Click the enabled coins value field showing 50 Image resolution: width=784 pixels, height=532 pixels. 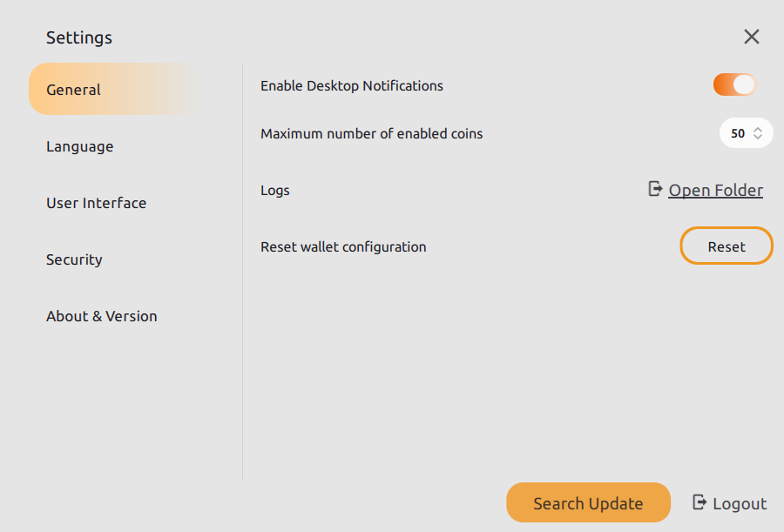(738, 133)
